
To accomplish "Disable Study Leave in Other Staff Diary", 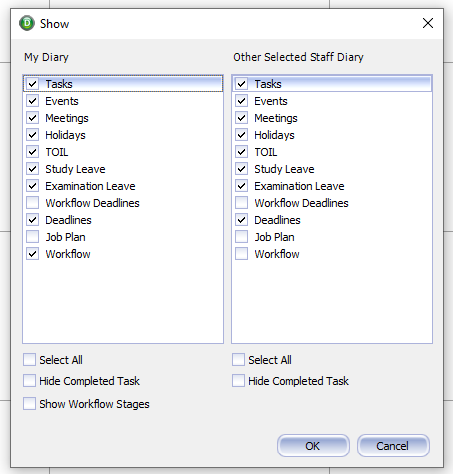I will (242, 169).
